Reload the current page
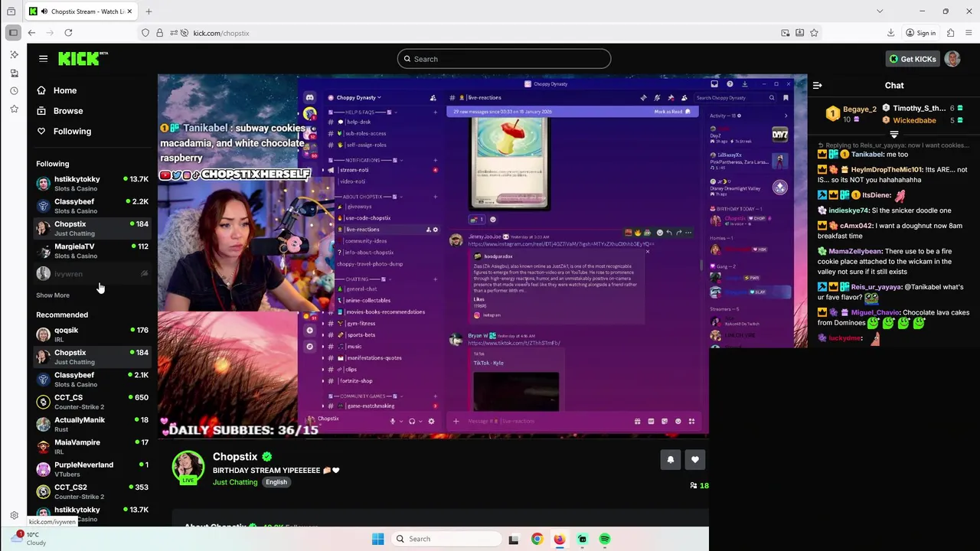This screenshot has width=980, height=551. pyautogui.click(x=68, y=33)
